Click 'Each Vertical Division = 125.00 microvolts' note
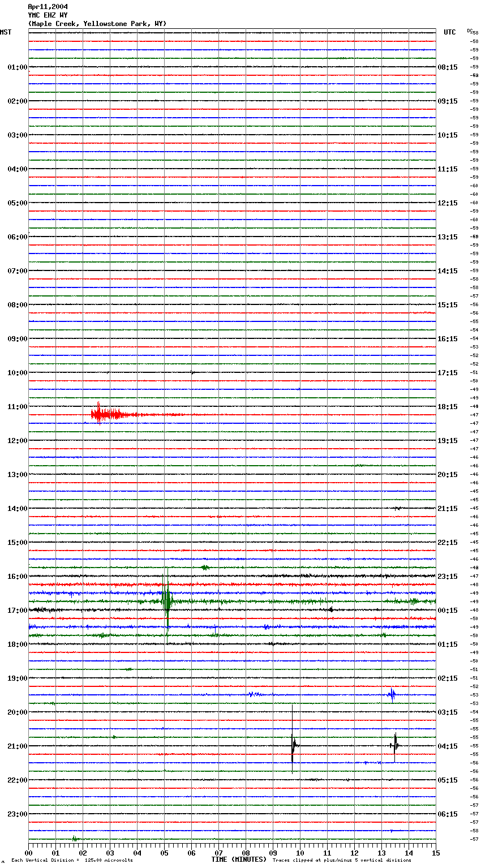This screenshot has width=481, height=868. click(72, 860)
